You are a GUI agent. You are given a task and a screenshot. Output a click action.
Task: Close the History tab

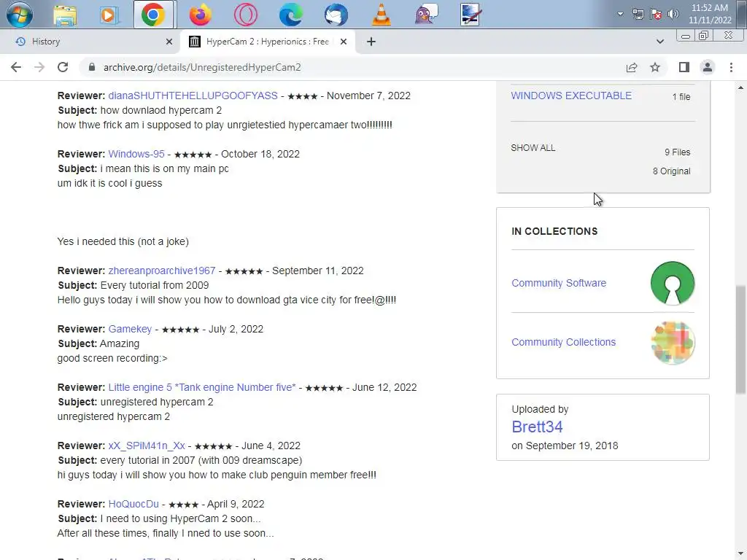coord(169,42)
